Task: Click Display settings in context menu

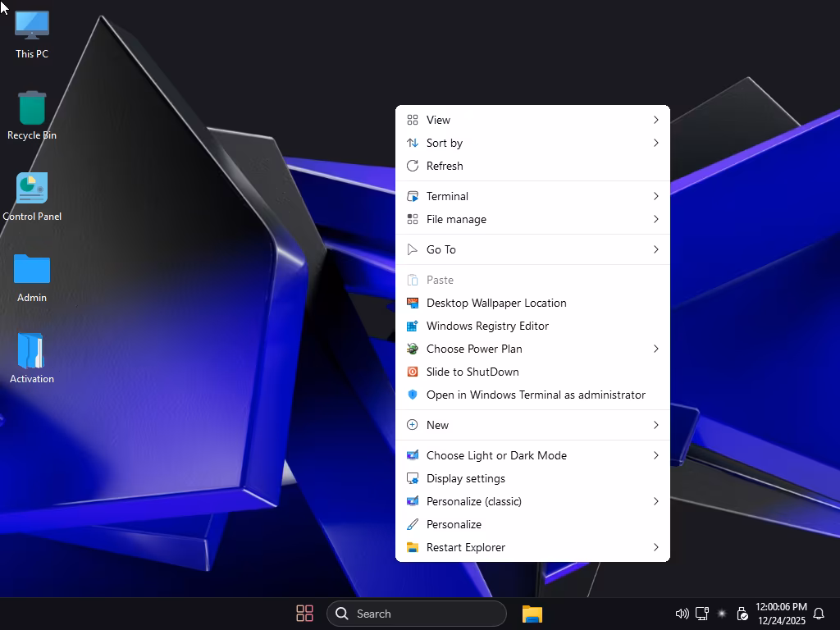Action: [465, 478]
